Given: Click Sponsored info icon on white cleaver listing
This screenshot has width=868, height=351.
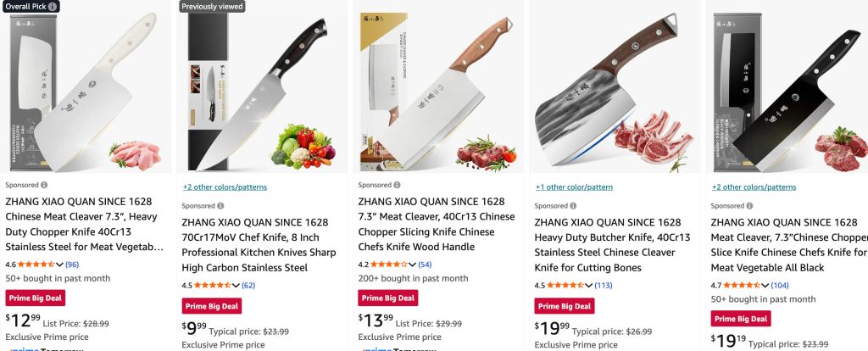Looking at the screenshot, I should pos(44,185).
